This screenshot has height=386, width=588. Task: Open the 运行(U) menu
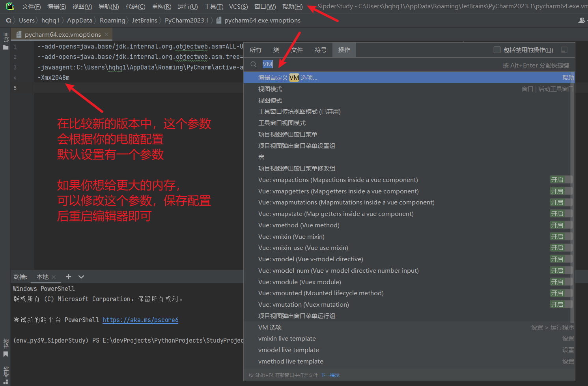tap(188, 6)
